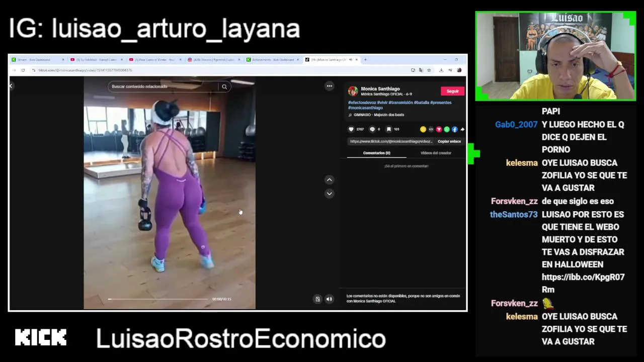Screen dimensions: 644x362
Task: Open the #efectosdevoz hashtag
Action: (x=362, y=103)
